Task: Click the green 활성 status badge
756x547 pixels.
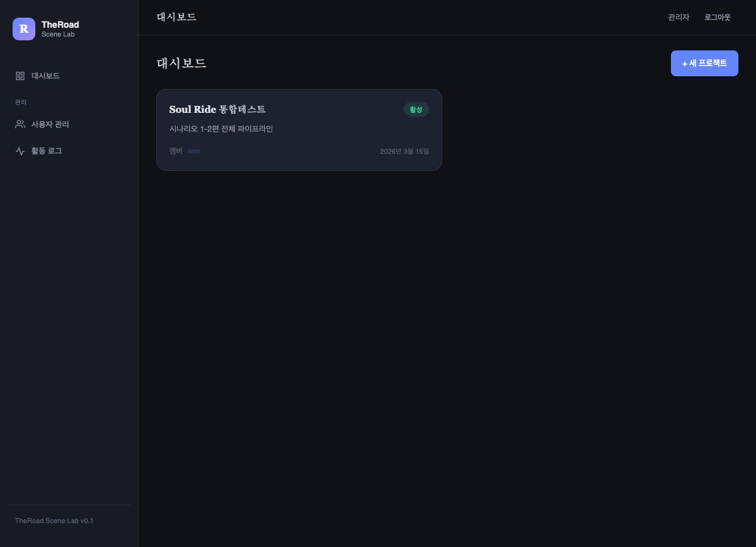Action: 416,110
